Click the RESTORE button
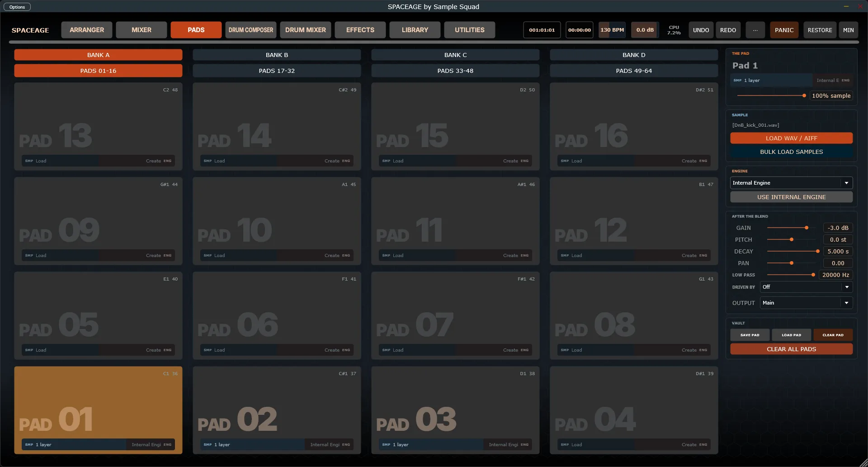 (820, 30)
